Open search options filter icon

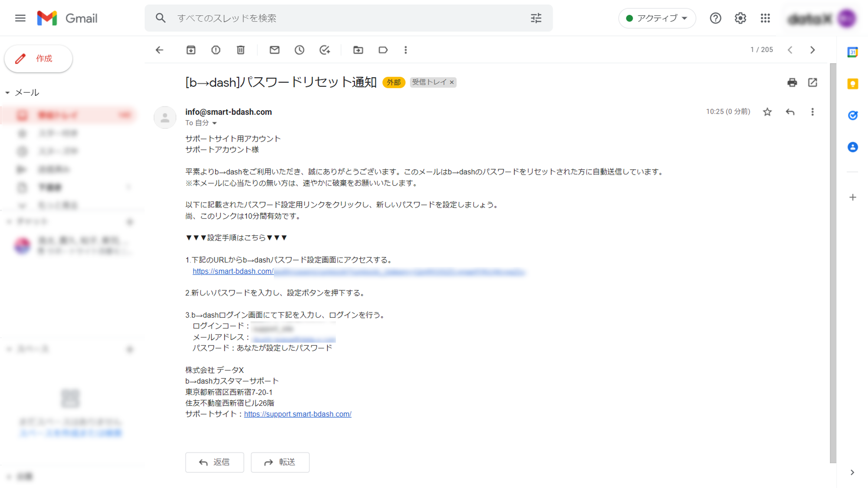coord(536,18)
